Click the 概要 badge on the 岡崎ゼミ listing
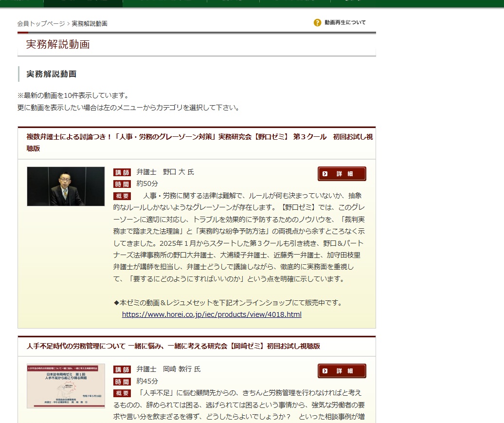This screenshot has width=504, height=423. (x=122, y=393)
